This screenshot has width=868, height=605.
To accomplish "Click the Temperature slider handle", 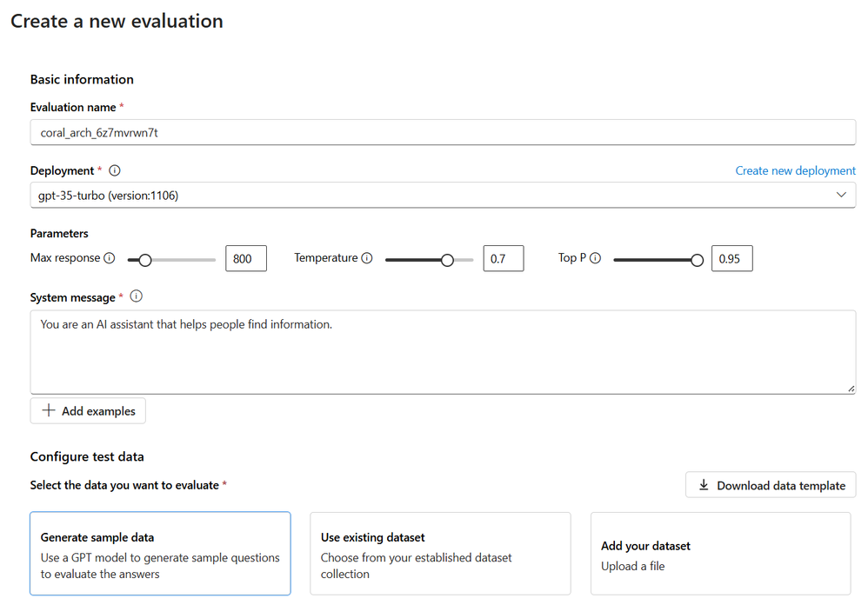I will tap(447, 259).
